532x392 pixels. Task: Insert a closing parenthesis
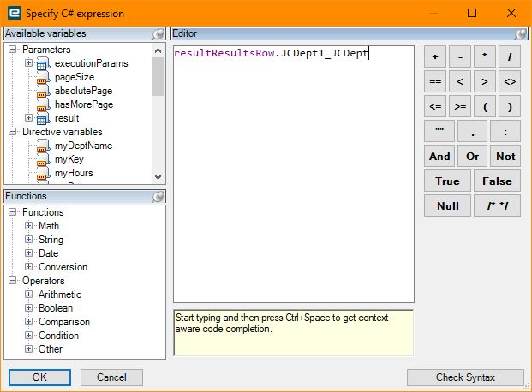(510, 106)
